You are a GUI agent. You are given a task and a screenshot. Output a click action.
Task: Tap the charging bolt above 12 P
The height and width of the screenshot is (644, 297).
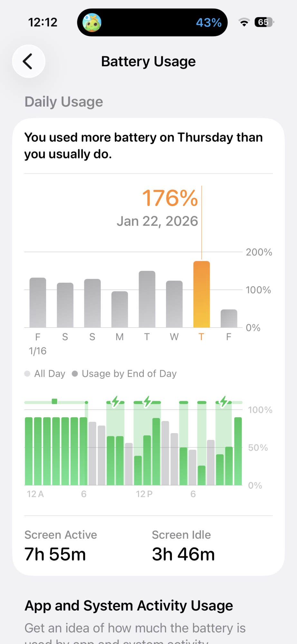tap(147, 402)
